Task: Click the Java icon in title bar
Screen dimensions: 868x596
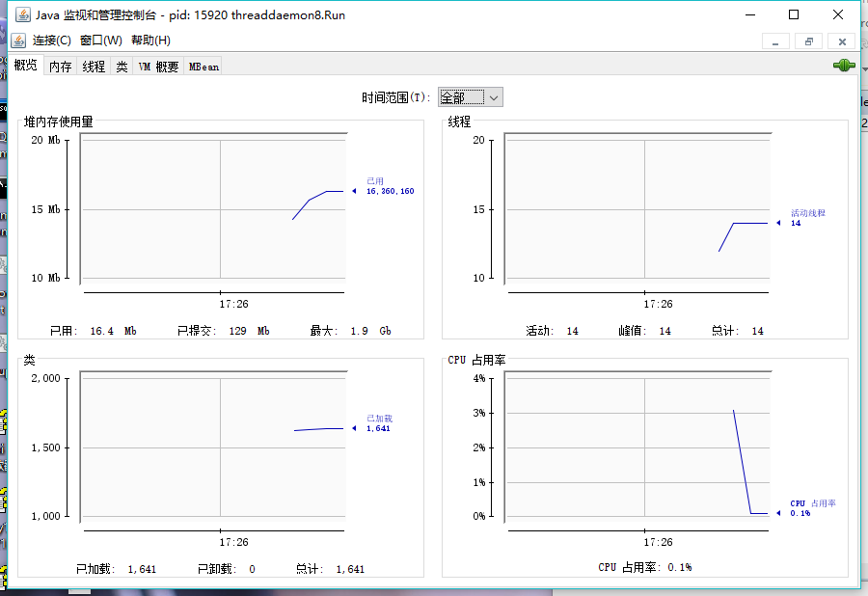Action: [x=23, y=14]
